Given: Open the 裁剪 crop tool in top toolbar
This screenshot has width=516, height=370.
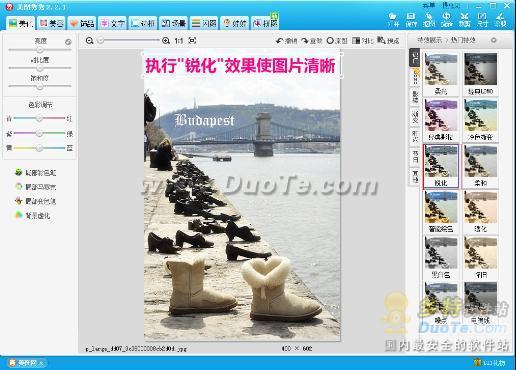Looking at the screenshot, I should (464, 20).
